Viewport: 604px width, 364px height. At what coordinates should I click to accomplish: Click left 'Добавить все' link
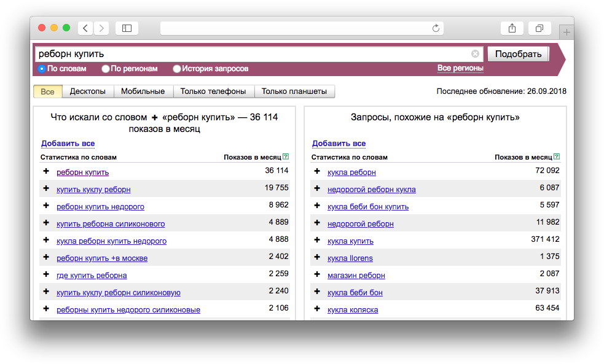coord(68,144)
